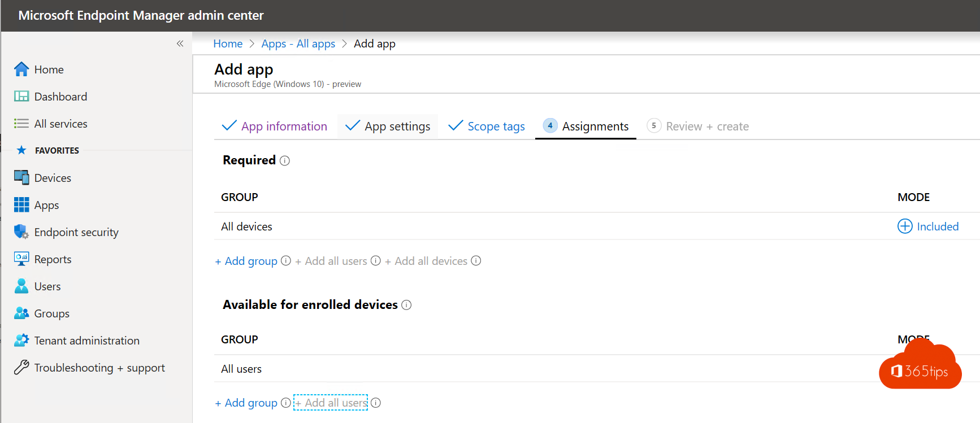Click Microsoft Edge (Windows 10) - preview subtitle
Screen dimensions: 980x423
[x=288, y=84]
